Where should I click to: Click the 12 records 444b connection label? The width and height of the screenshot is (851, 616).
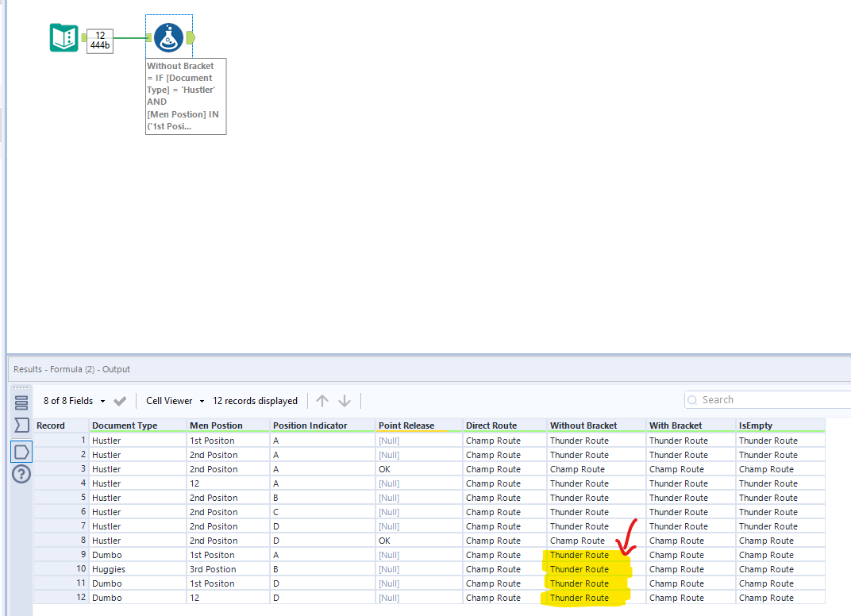(x=100, y=40)
